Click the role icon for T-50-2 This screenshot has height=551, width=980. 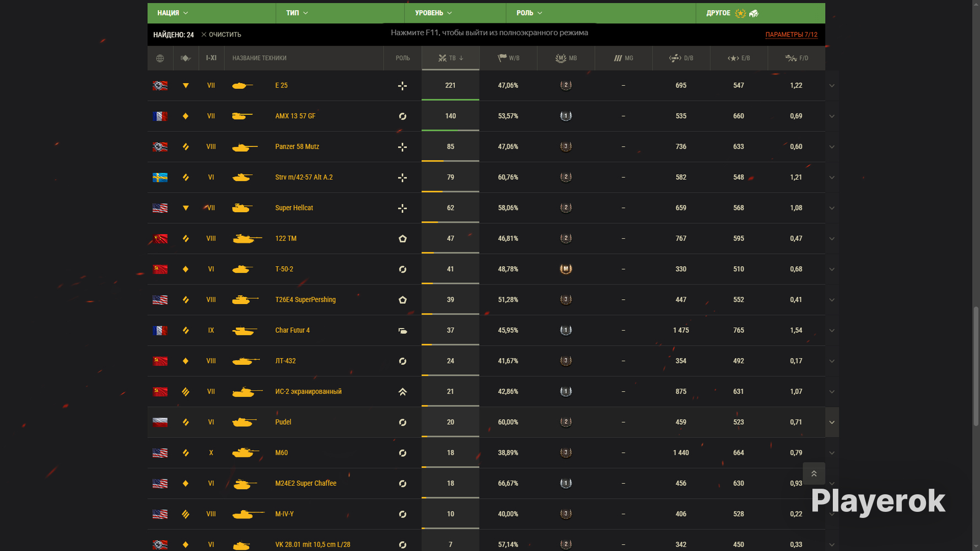(402, 269)
